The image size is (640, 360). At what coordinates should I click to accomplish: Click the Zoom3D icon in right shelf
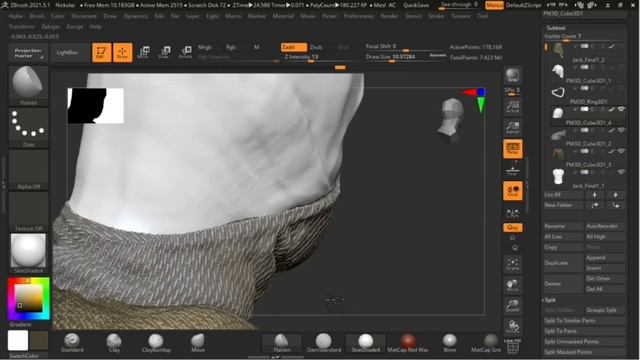click(x=513, y=305)
